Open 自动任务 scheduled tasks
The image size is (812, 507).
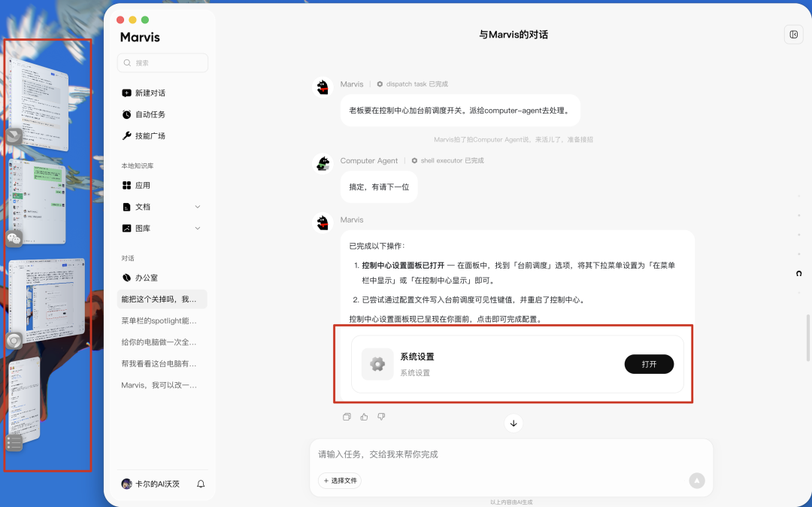144,114
